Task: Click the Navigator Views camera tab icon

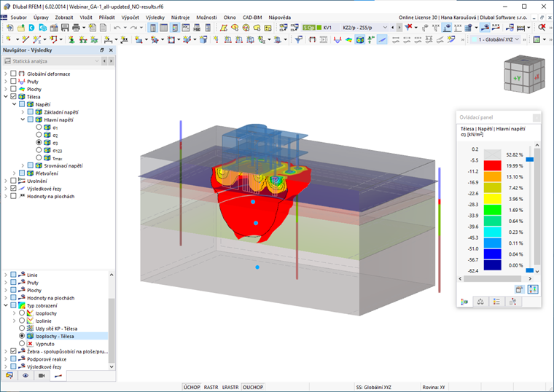Action: point(42,375)
